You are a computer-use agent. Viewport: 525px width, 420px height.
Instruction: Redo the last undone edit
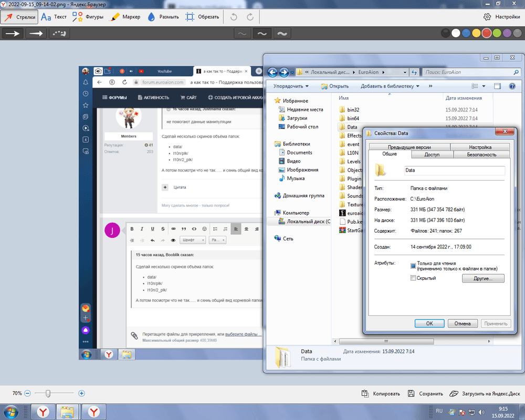(250, 17)
